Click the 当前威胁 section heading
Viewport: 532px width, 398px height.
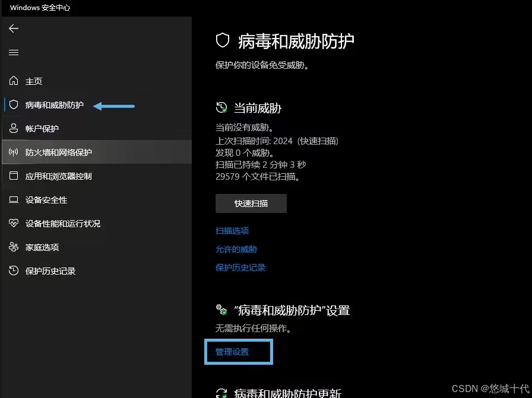pos(258,109)
